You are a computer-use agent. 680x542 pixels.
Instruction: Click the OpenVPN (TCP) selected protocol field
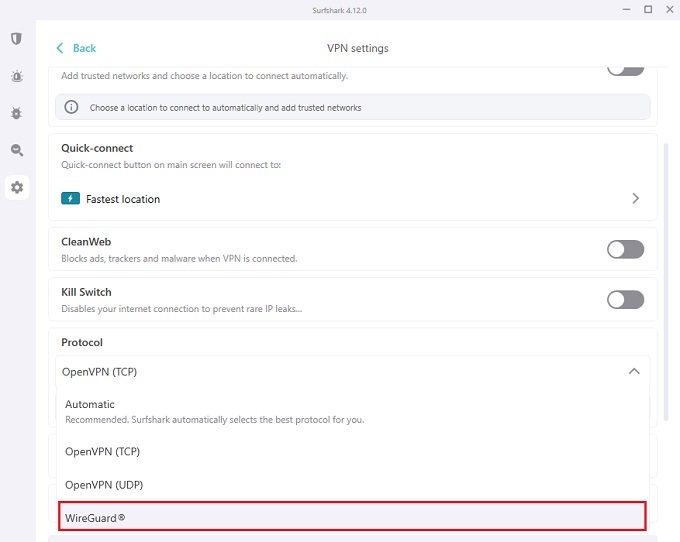pos(352,372)
